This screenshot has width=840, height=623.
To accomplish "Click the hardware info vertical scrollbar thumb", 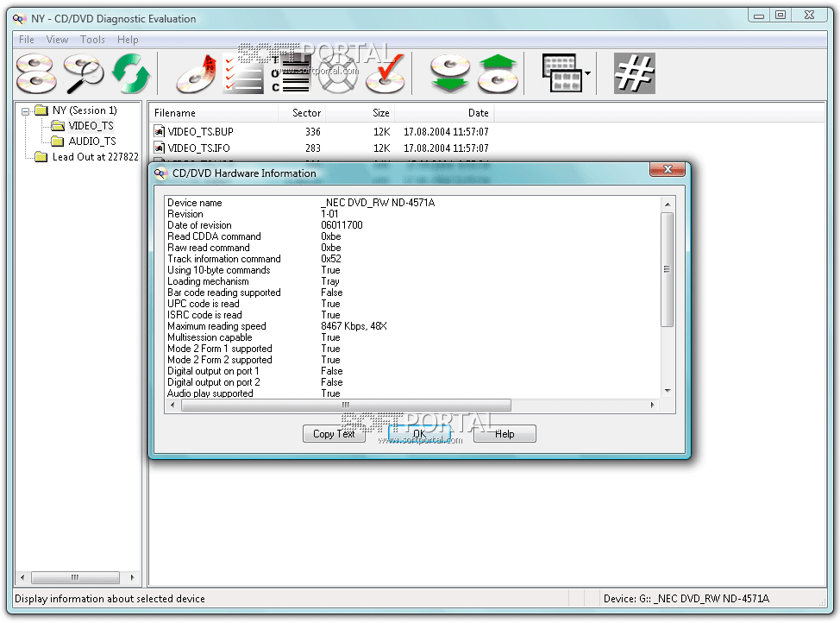I will point(668,269).
